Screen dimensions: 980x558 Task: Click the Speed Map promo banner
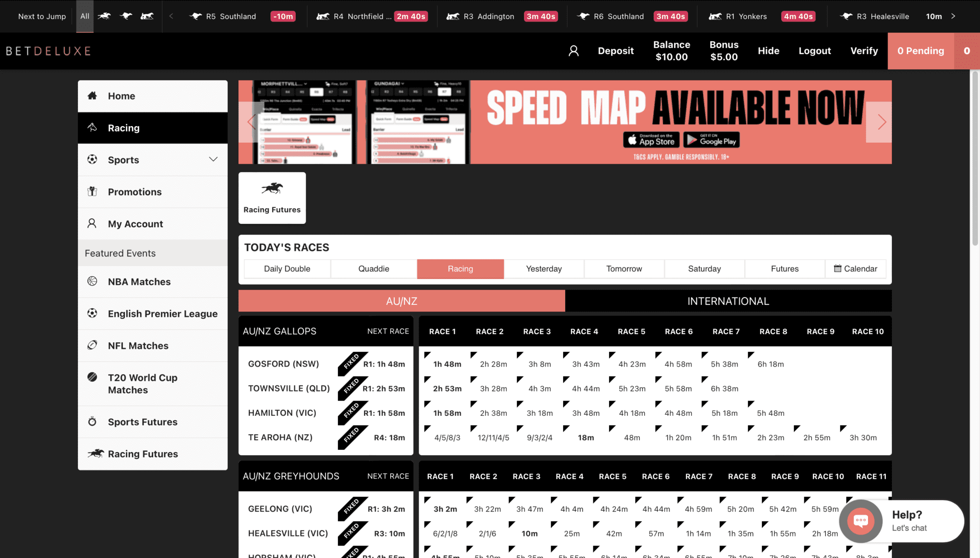pyautogui.click(x=565, y=122)
